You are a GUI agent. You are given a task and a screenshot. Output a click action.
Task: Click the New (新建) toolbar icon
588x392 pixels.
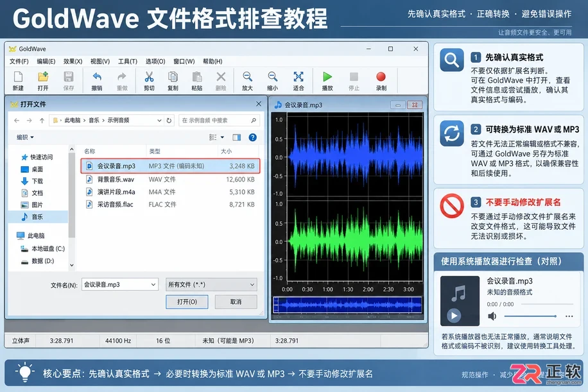click(18, 77)
